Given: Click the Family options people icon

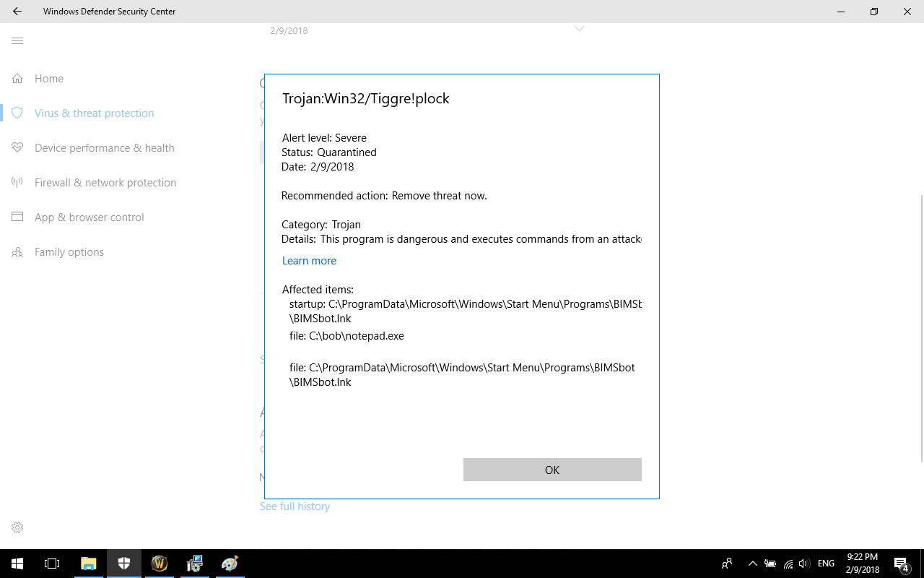Looking at the screenshot, I should click(17, 252).
